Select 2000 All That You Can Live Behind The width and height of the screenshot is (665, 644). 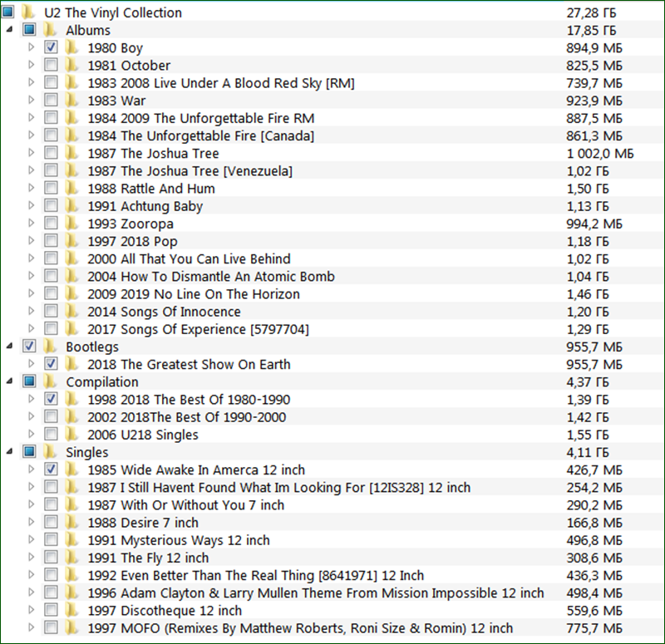(190, 258)
